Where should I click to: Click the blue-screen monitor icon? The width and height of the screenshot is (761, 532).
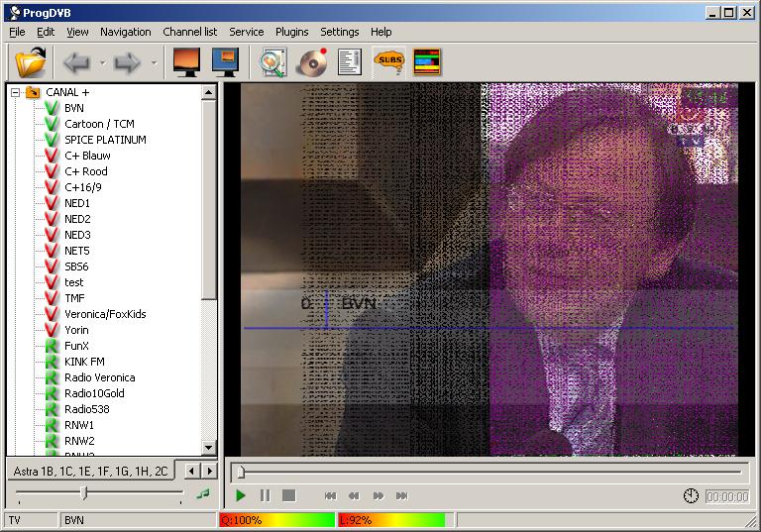pyautogui.click(x=225, y=62)
